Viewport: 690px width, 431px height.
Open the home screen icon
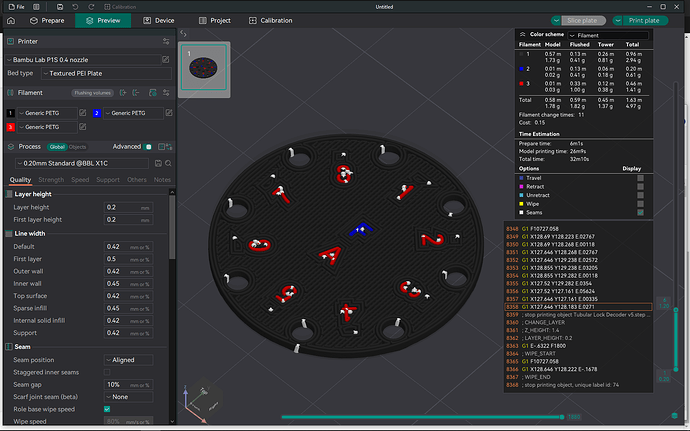[x=11, y=21]
